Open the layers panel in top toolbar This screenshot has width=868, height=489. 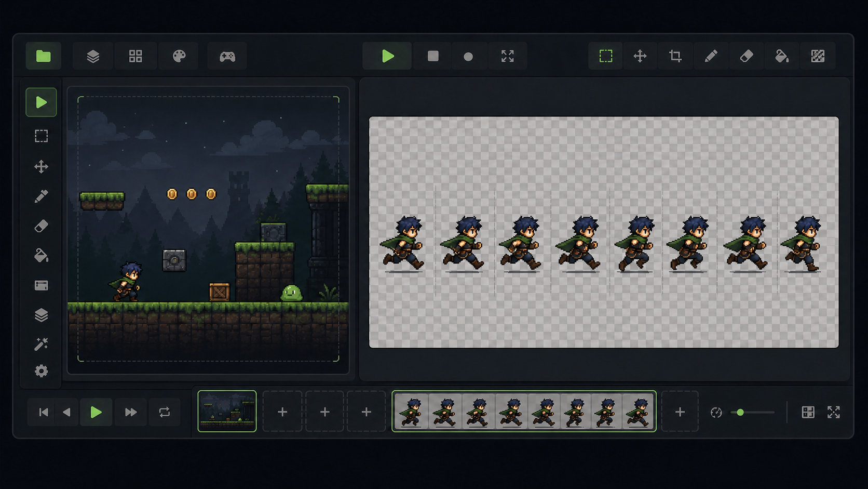tap(93, 56)
